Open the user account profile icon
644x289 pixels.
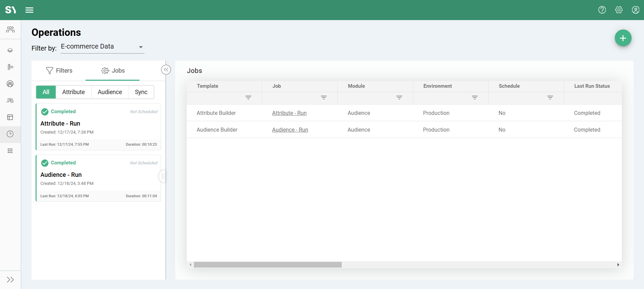[x=635, y=10]
